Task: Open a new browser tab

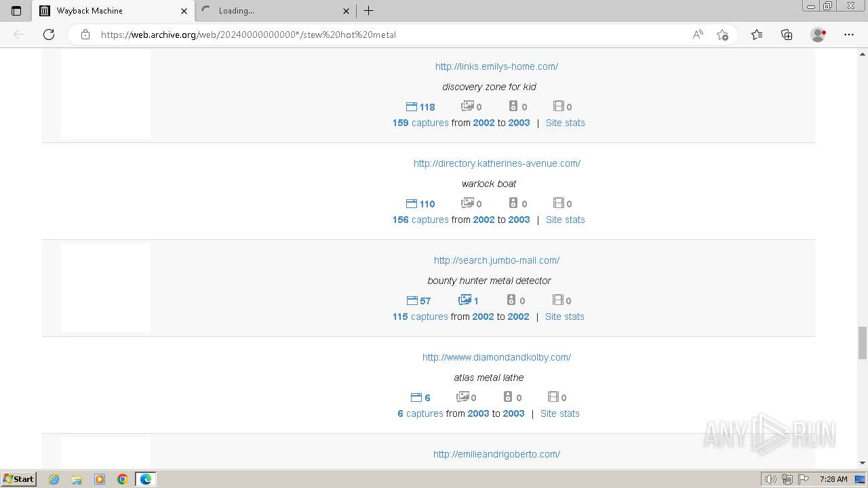Action: (368, 11)
